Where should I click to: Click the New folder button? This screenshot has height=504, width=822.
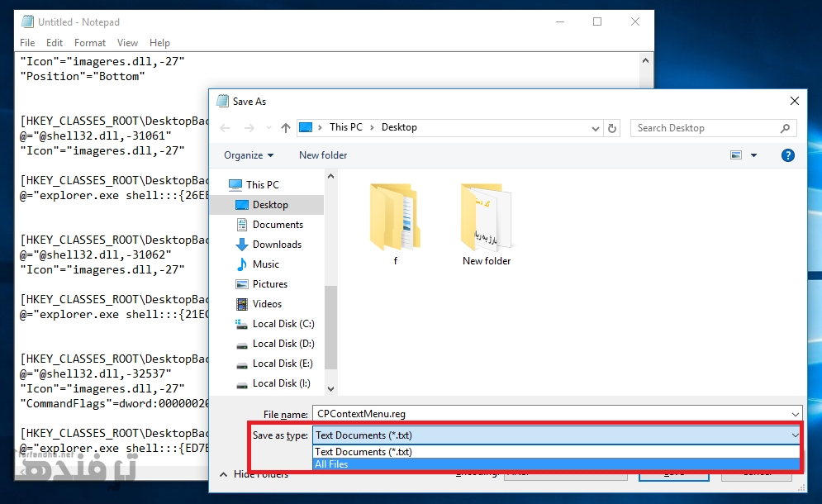pyautogui.click(x=323, y=155)
